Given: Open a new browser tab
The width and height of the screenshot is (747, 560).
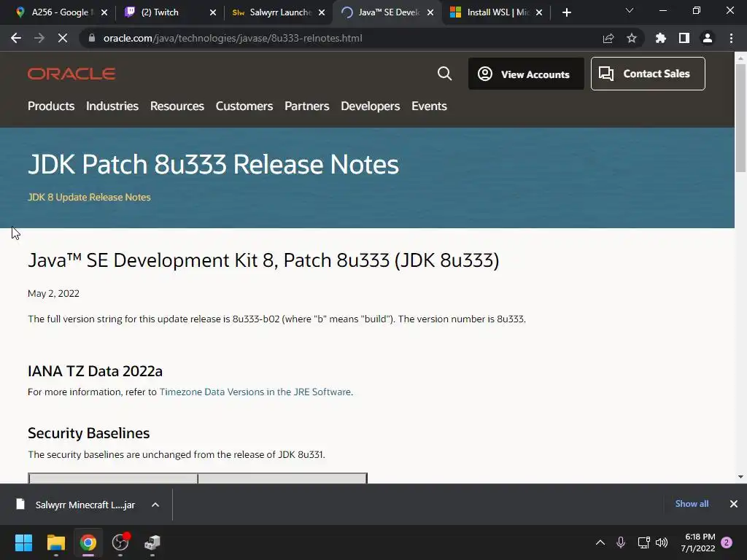Looking at the screenshot, I should pos(566,12).
